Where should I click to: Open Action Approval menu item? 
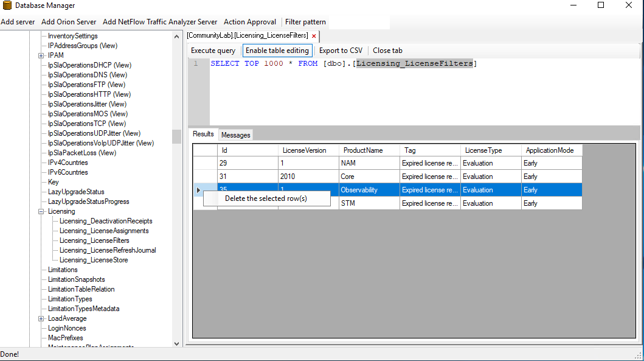[x=250, y=22]
